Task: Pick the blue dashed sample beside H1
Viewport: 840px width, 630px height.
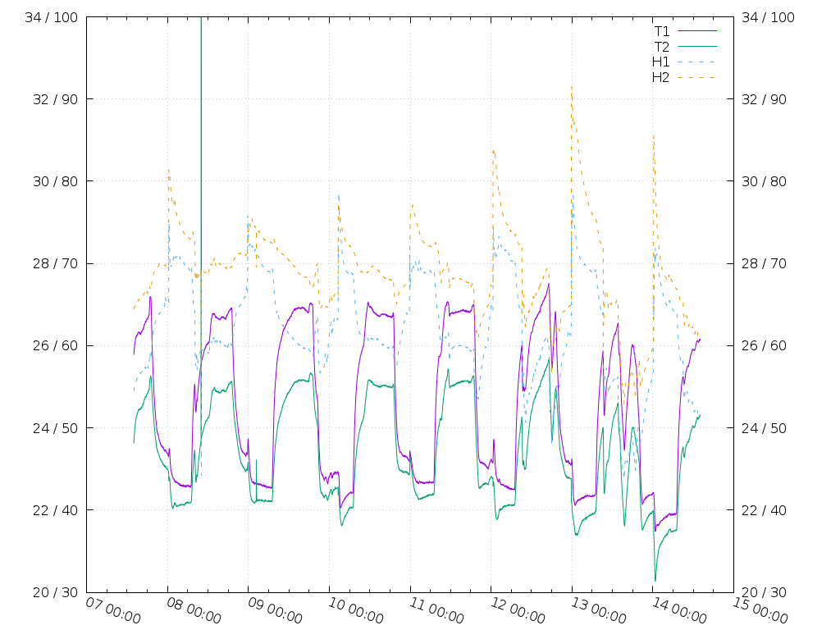Action: [696, 62]
